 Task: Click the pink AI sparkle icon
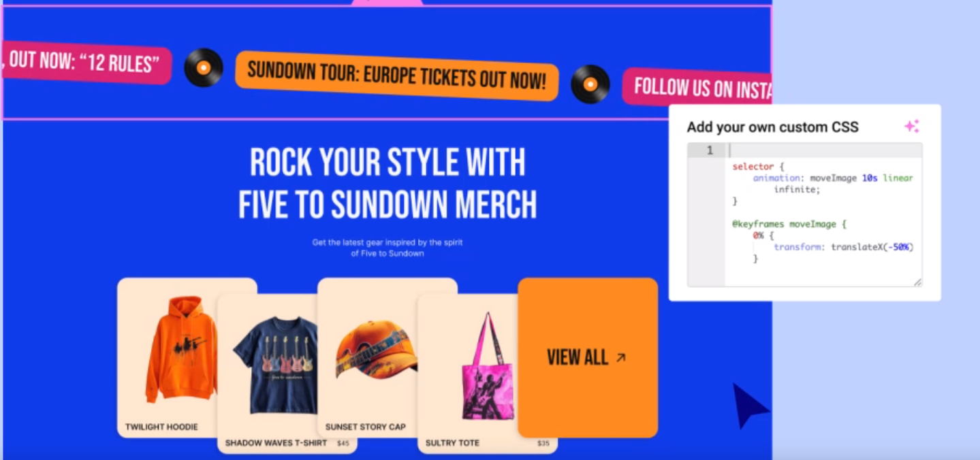911,126
